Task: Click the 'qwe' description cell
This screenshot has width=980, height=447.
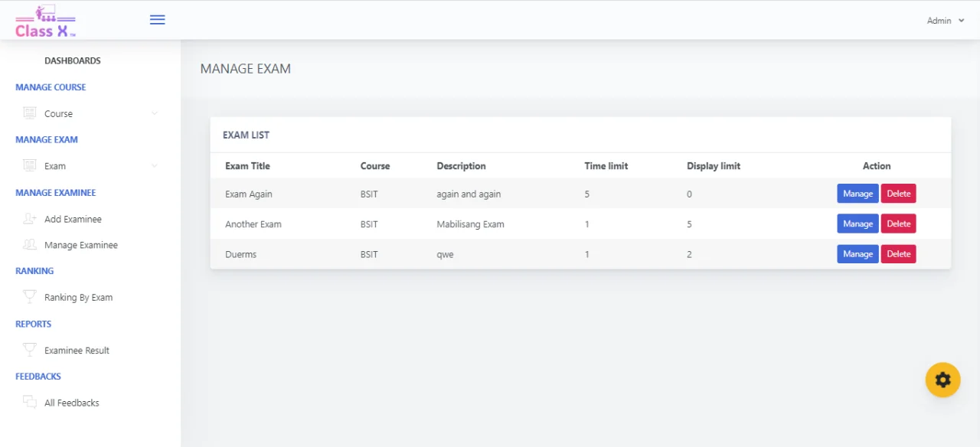Action: pyautogui.click(x=445, y=255)
